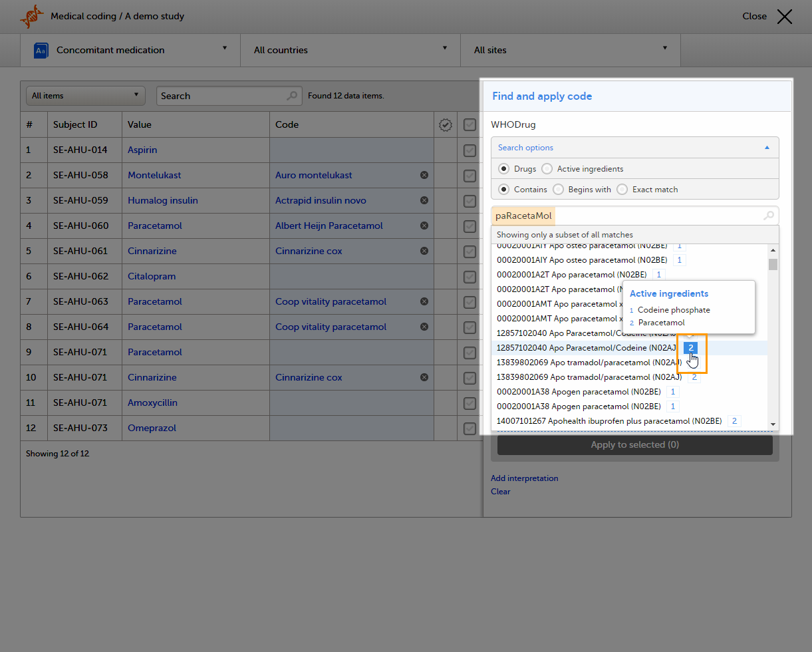Click the DNA logo icon
The width and height of the screenshot is (812, 652).
(x=31, y=17)
